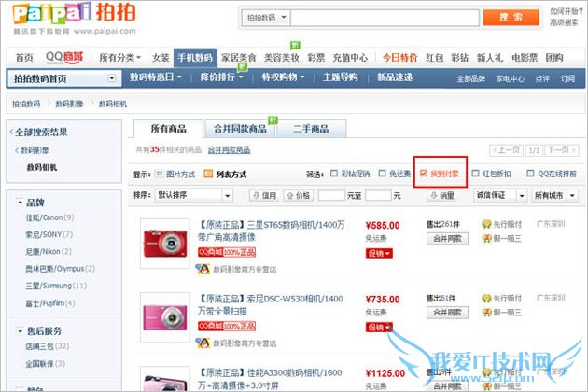The height and width of the screenshot is (392, 588).
Task: Expand the 数码特惠日 menu
Action: [x=156, y=77]
